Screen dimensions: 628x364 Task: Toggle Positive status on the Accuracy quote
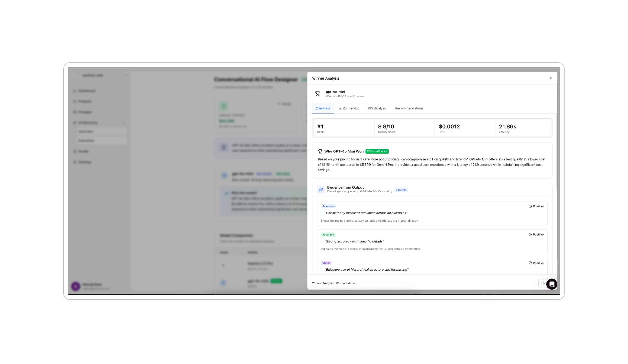[x=536, y=234]
